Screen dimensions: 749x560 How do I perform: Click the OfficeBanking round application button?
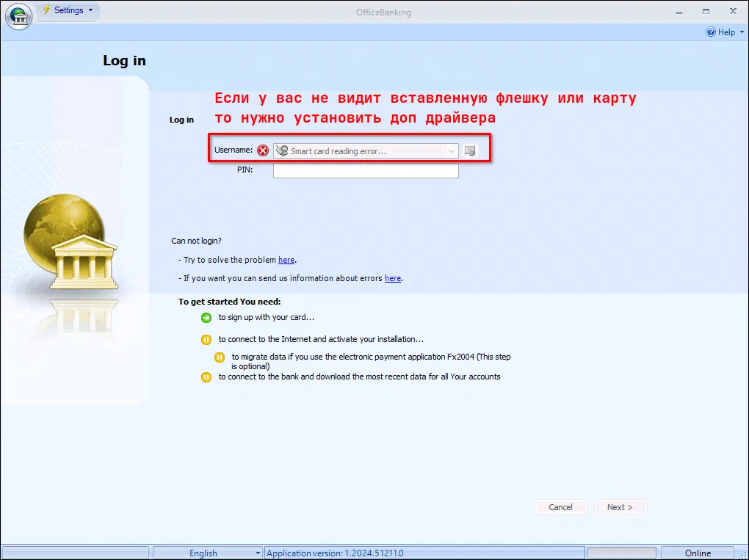click(x=18, y=16)
